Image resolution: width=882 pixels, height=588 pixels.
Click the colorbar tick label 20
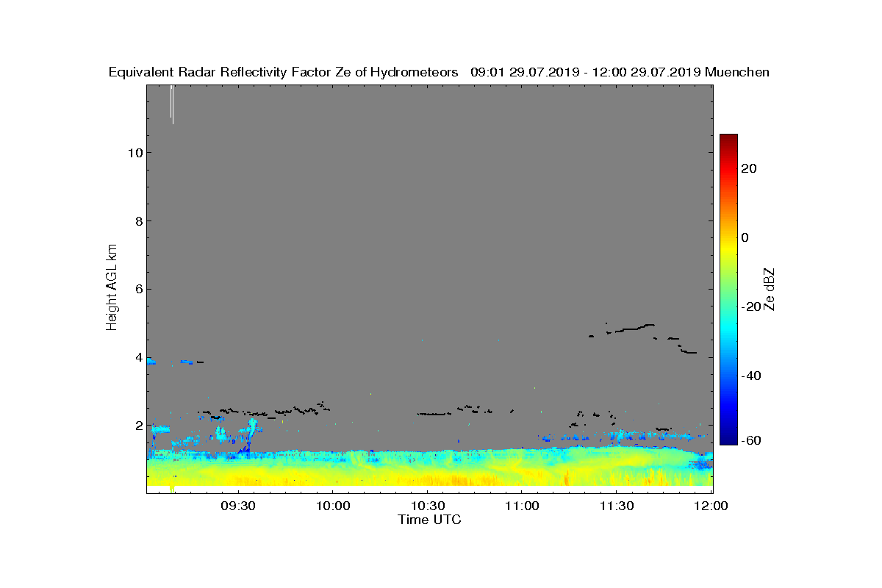tap(750, 168)
